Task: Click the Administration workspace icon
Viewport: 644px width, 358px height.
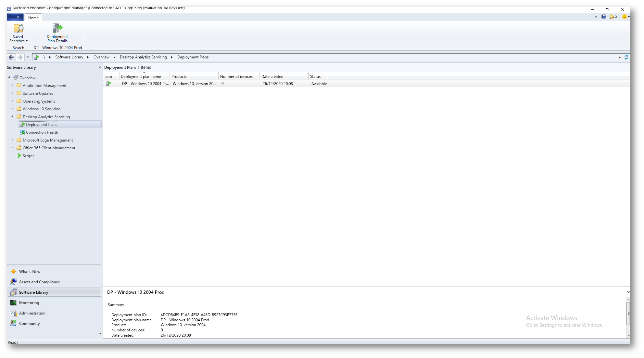Action: (13, 313)
